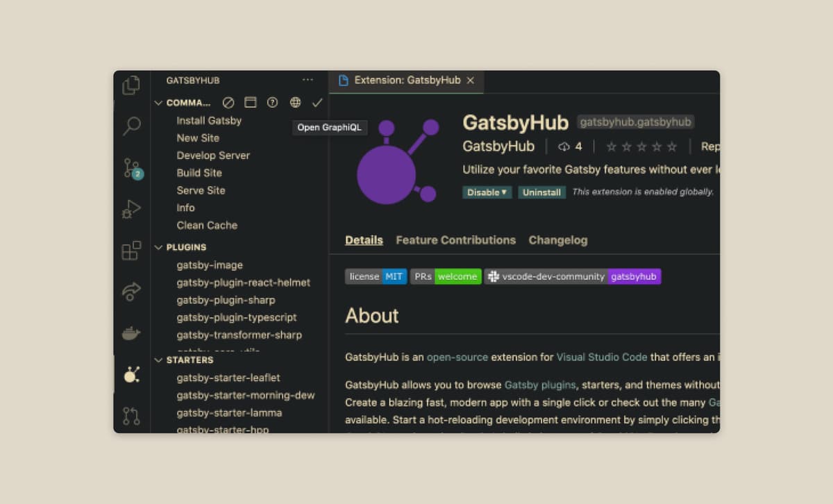
Task: Click the About heading
Action: [372, 316]
